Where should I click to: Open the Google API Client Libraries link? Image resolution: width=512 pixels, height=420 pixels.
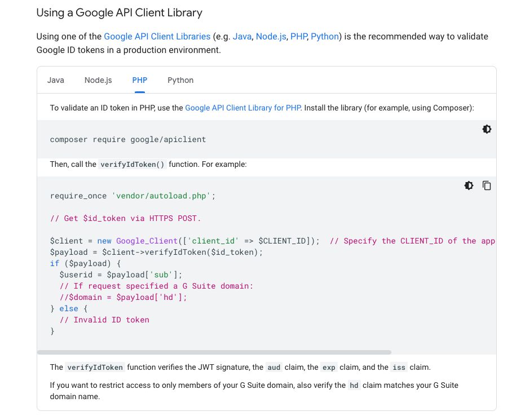pos(157,36)
